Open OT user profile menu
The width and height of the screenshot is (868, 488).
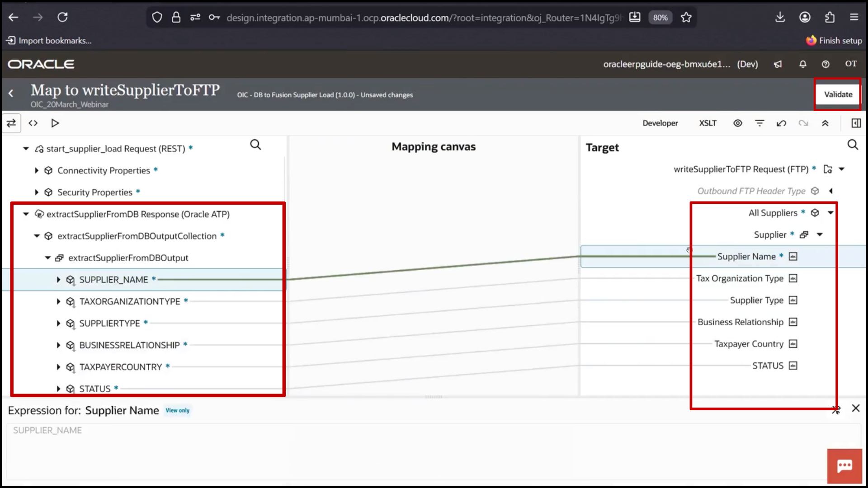(x=851, y=64)
